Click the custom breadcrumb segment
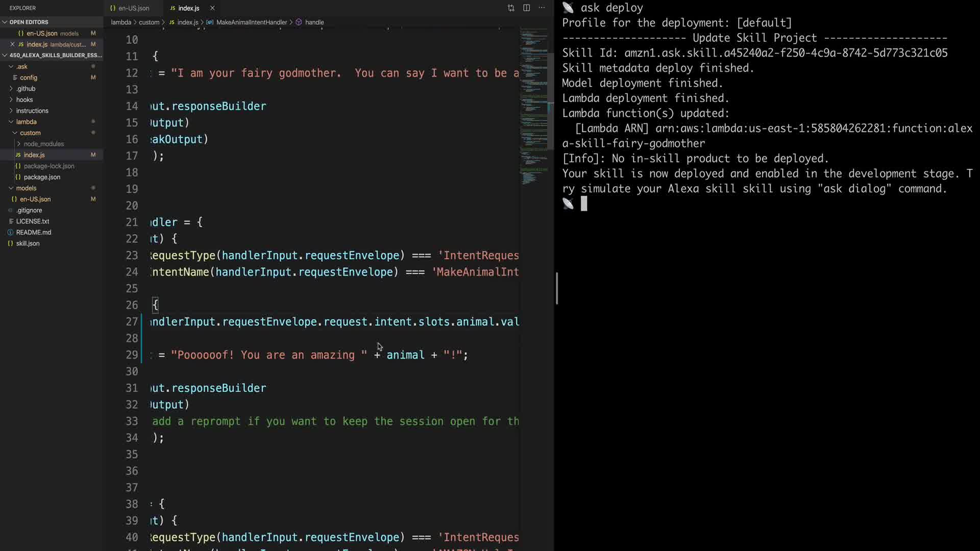 (149, 22)
